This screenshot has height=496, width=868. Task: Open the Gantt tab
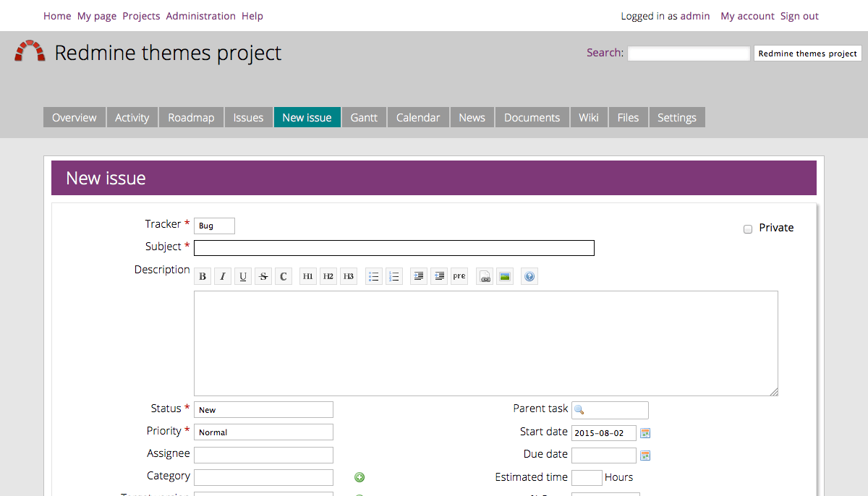click(364, 117)
